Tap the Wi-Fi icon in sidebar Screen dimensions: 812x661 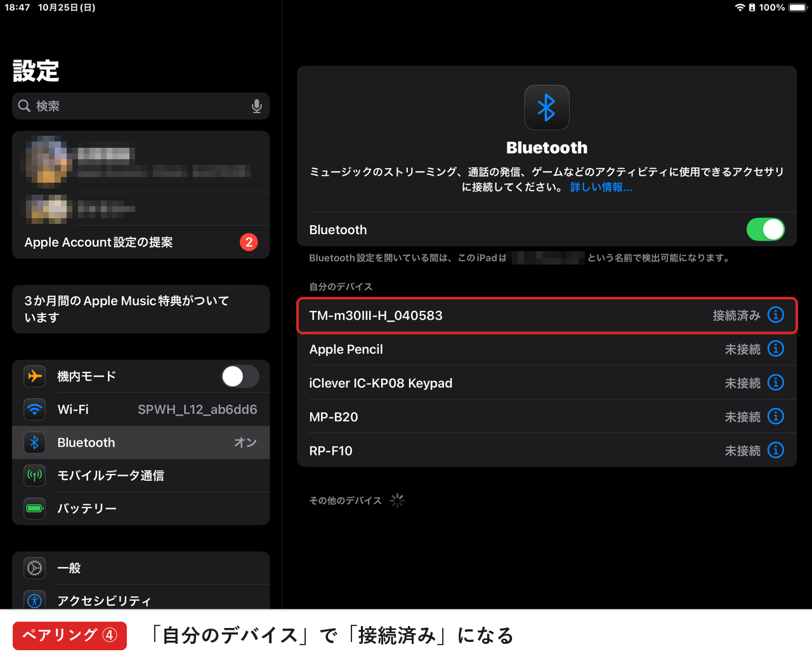coord(35,409)
